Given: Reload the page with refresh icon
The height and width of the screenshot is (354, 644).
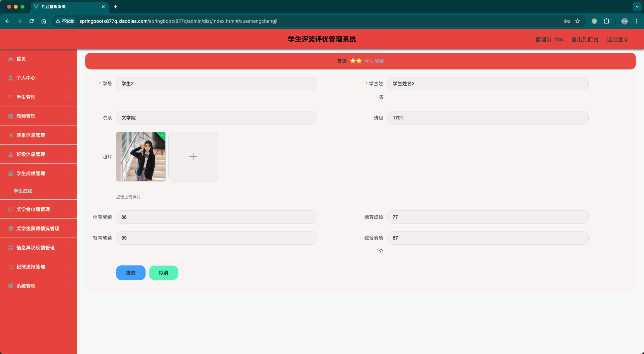Looking at the screenshot, I should point(32,21).
